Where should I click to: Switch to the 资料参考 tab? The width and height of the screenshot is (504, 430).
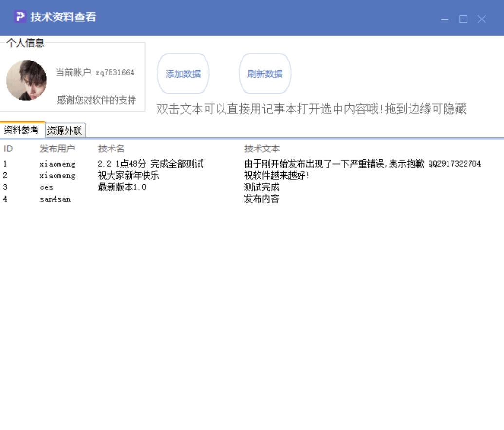pos(21,130)
